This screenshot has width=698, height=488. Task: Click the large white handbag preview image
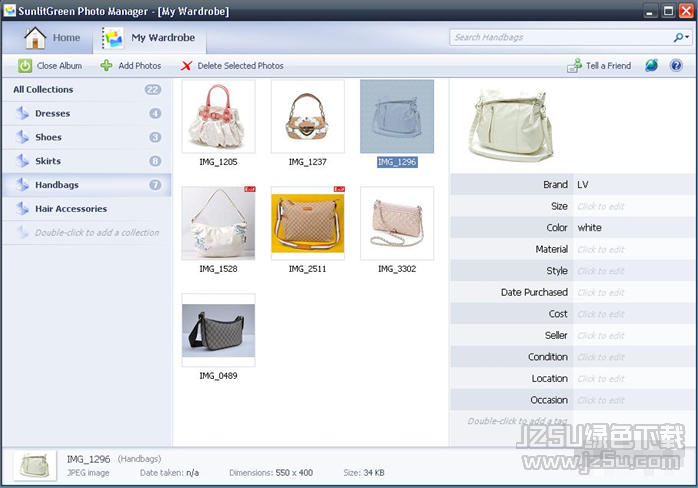(x=511, y=124)
